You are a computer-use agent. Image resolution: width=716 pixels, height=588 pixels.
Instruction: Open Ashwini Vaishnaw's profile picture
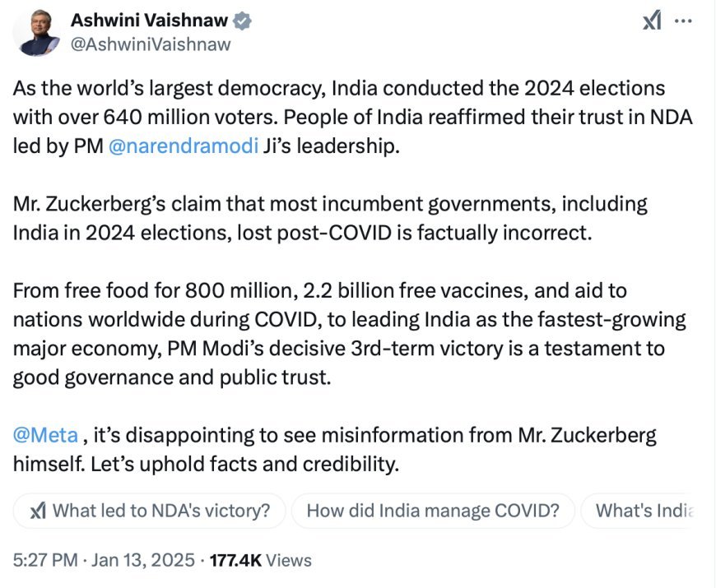tap(36, 32)
